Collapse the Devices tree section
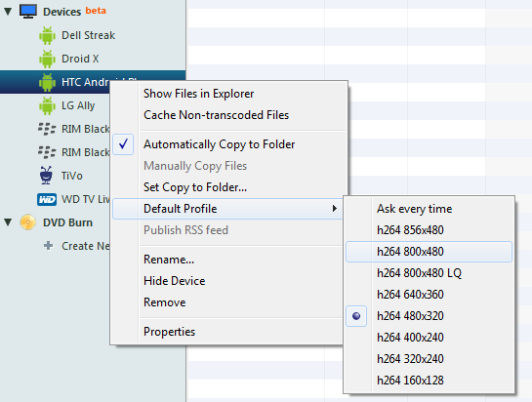This screenshot has width=532, height=402. 8,11
